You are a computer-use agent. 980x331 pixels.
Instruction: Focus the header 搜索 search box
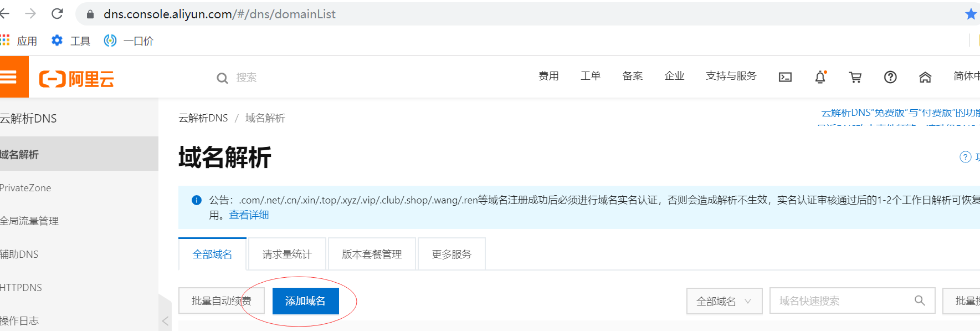point(246,78)
